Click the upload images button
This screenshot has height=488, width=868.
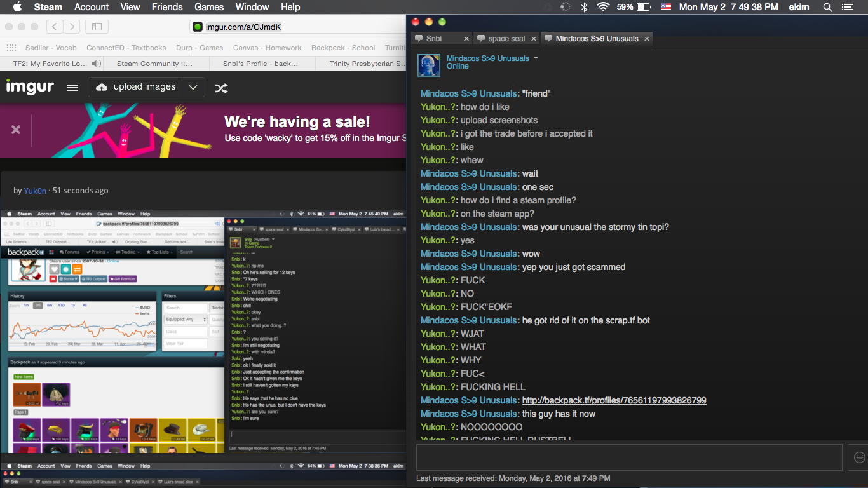tap(135, 87)
